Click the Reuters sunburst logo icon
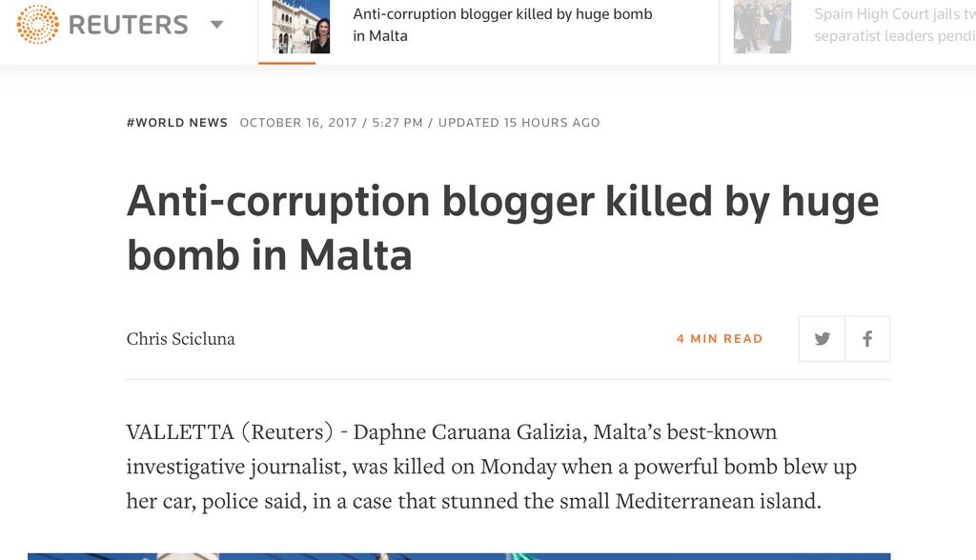The height and width of the screenshot is (560, 976). (x=38, y=24)
